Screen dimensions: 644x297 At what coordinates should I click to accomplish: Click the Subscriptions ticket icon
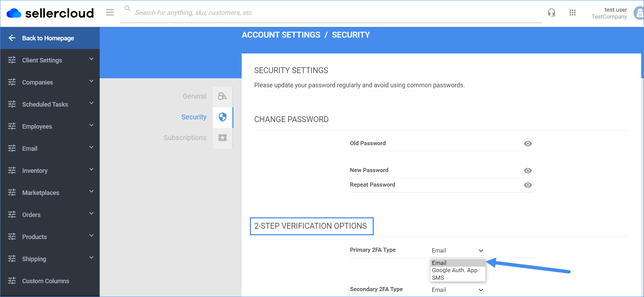click(222, 138)
